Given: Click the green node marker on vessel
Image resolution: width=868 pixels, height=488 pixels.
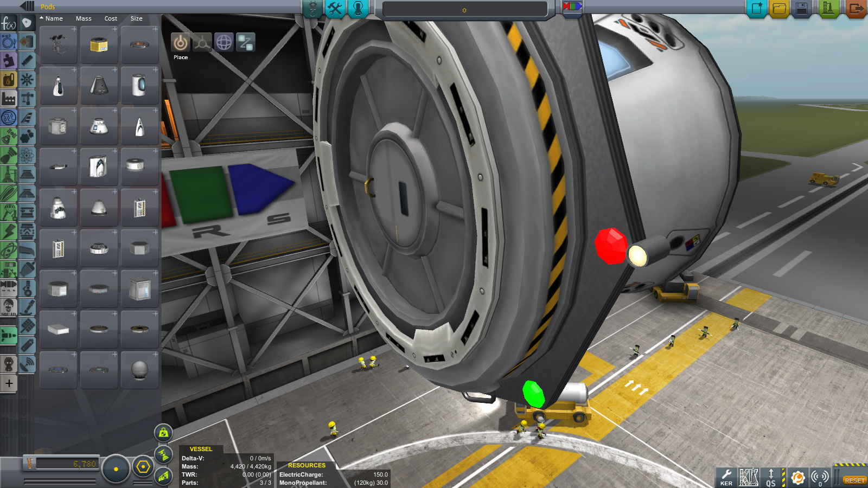Looking at the screenshot, I should point(533,394).
